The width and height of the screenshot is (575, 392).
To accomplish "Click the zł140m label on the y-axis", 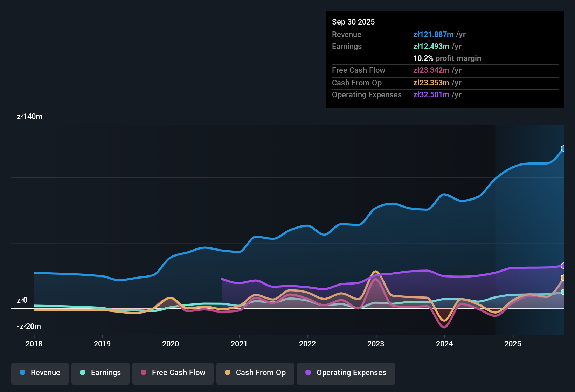I will (29, 116).
